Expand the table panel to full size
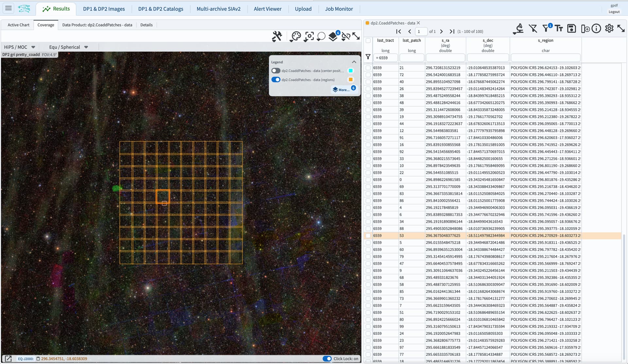Image resolution: width=628 pixels, height=364 pixels. point(621,28)
